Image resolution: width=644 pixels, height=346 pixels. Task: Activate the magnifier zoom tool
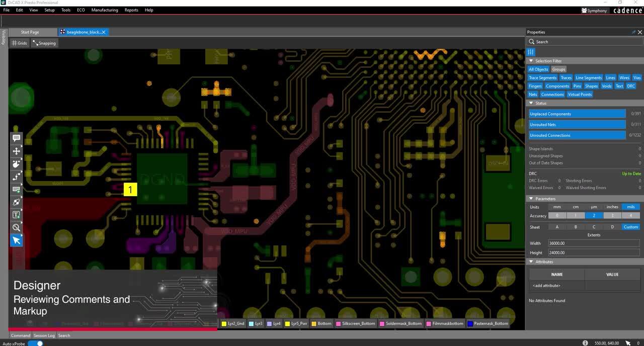click(17, 227)
